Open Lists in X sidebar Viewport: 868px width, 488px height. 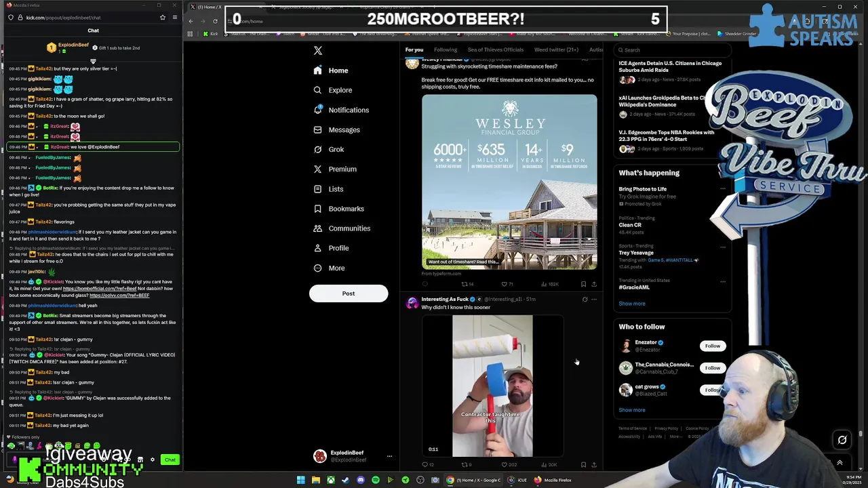[x=328, y=189]
